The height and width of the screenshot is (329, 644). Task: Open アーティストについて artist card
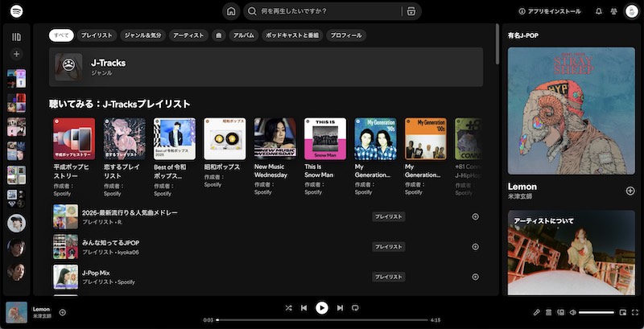[572, 253]
